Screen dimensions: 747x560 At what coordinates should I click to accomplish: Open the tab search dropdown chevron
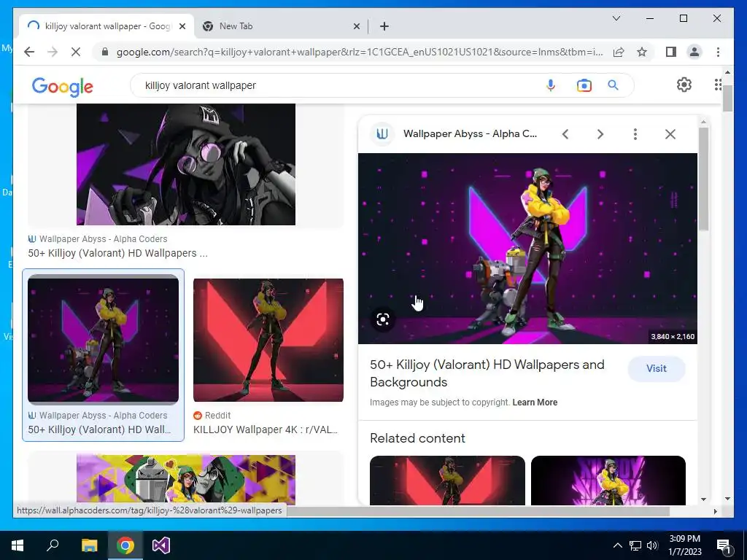(x=616, y=18)
